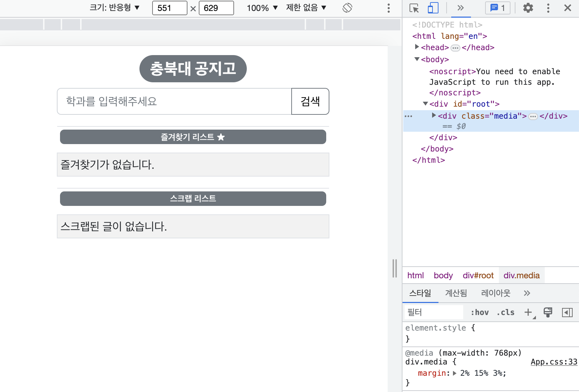Click the ellipsis badge inside head tag

point(455,48)
